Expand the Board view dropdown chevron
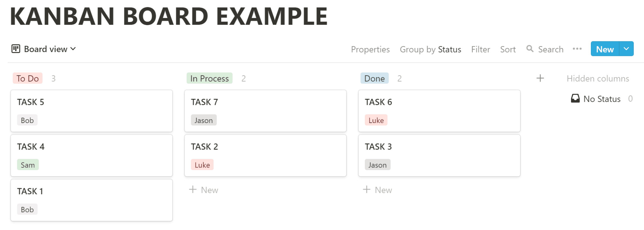Viewport: 644px width, 230px height. coord(73,49)
